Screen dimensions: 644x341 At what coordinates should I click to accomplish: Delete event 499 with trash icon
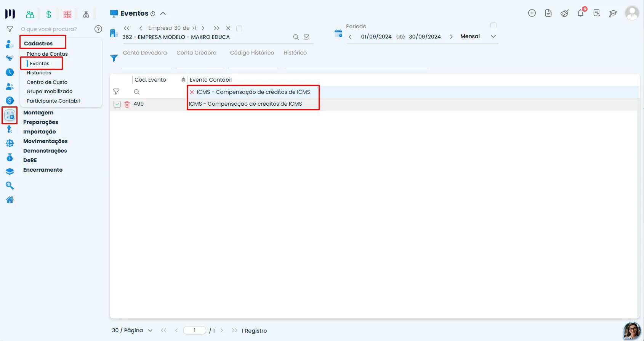coord(127,104)
